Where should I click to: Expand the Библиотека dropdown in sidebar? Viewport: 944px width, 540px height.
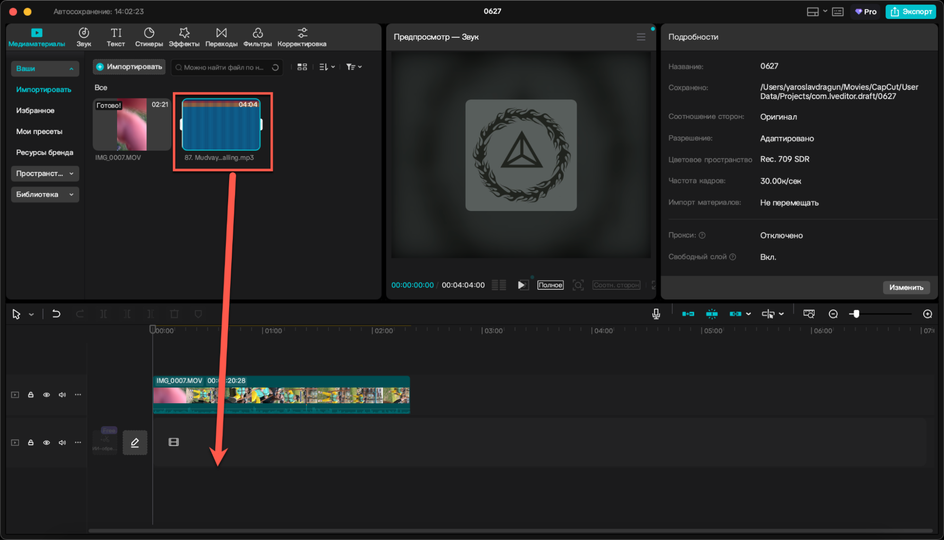(x=45, y=195)
